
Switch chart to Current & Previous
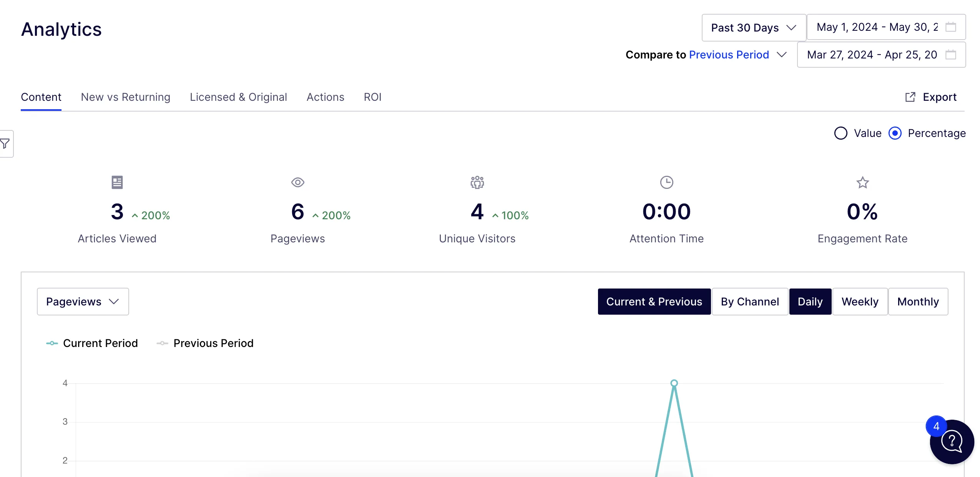[x=654, y=302]
